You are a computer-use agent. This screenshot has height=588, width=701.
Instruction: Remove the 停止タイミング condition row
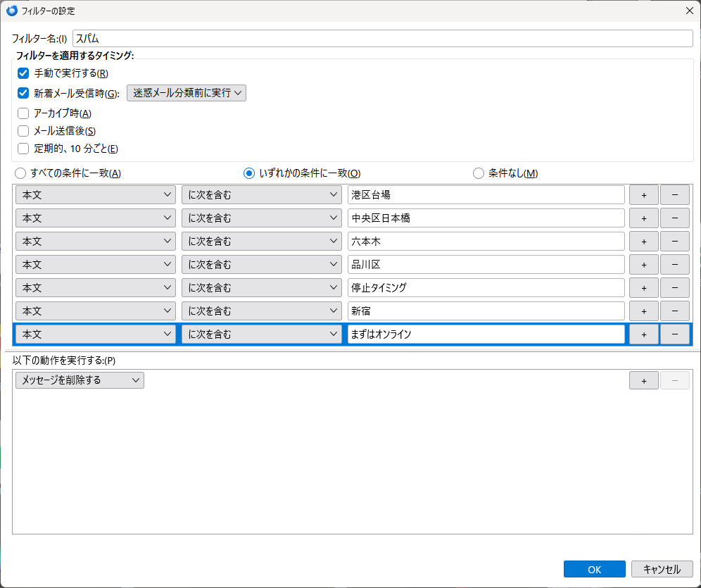click(x=675, y=288)
